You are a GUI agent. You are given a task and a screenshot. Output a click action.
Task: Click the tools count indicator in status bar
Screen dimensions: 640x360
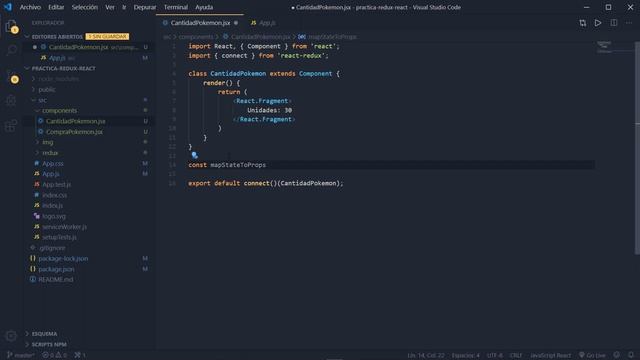[x=80, y=356]
